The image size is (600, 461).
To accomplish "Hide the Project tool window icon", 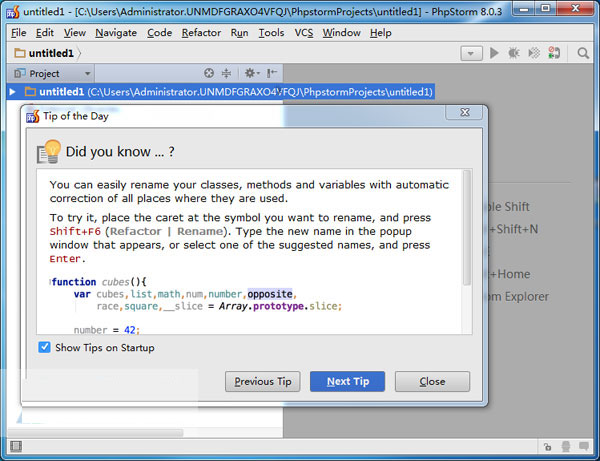I will coord(272,73).
